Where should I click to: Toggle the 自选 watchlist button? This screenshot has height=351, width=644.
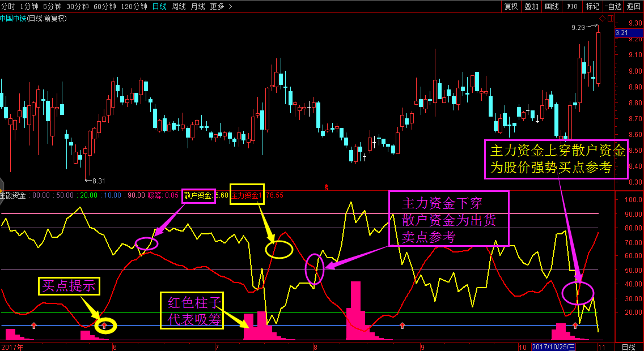click(612, 6)
